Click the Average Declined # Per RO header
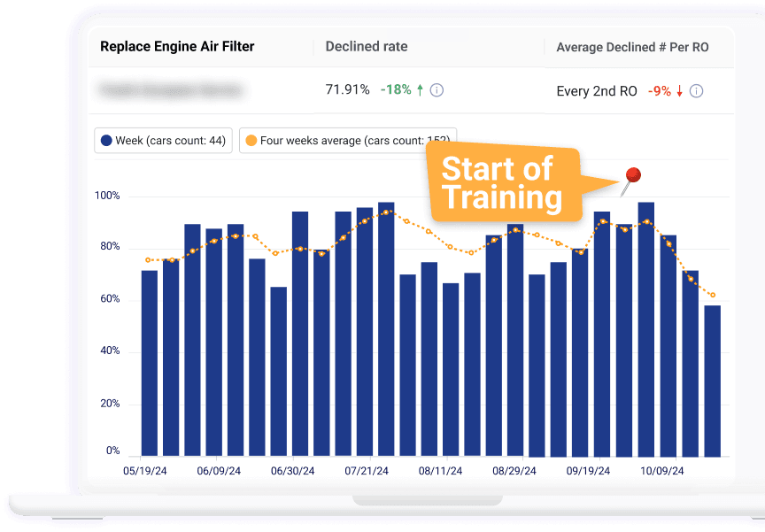The image size is (765, 532). tap(632, 47)
